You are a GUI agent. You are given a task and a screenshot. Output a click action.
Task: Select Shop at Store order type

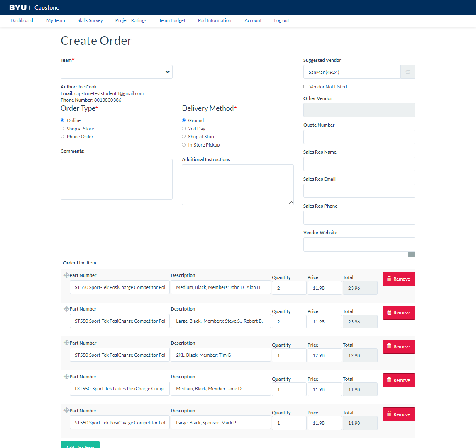pyautogui.click(x=63, y=129)
